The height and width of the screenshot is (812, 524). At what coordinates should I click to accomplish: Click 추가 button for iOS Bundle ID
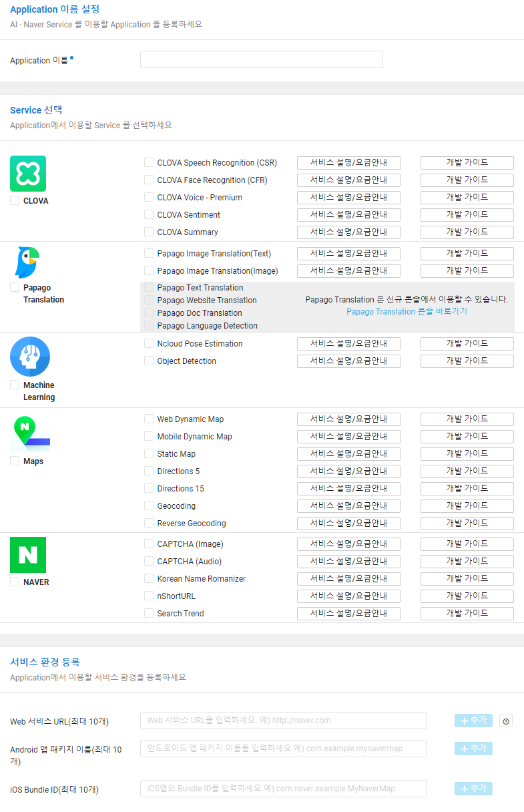coord(473,789)
